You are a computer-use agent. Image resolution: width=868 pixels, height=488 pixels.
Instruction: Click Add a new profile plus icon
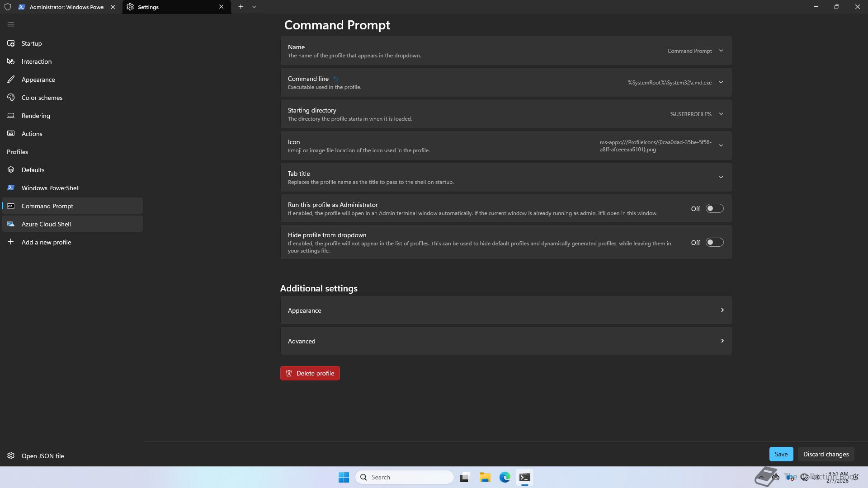11,242
